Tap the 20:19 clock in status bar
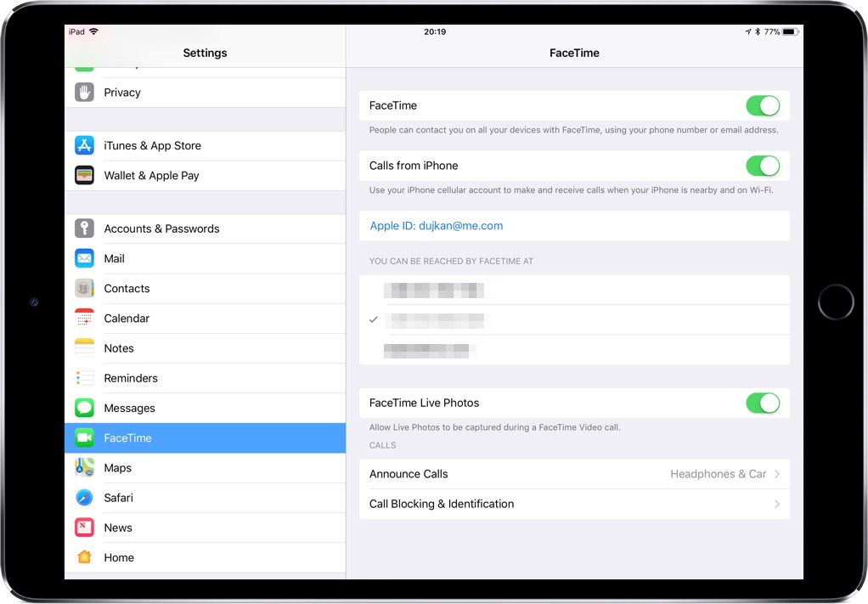 (435, 32)
